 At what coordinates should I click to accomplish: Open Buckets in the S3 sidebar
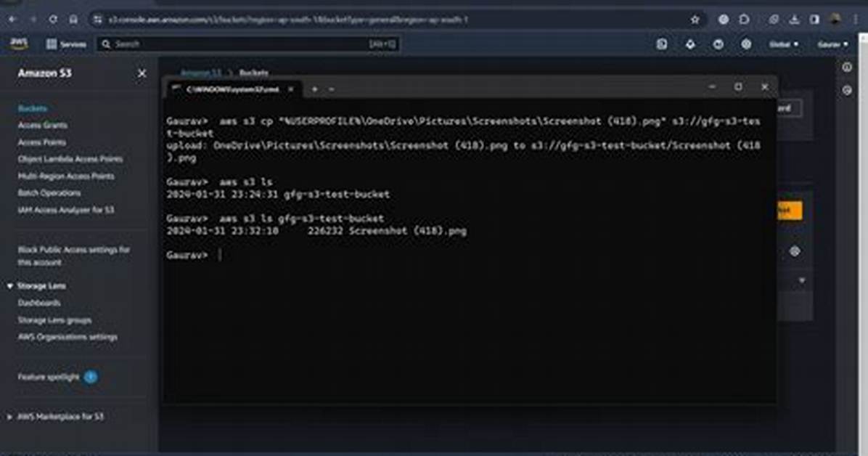coord(32,109)
